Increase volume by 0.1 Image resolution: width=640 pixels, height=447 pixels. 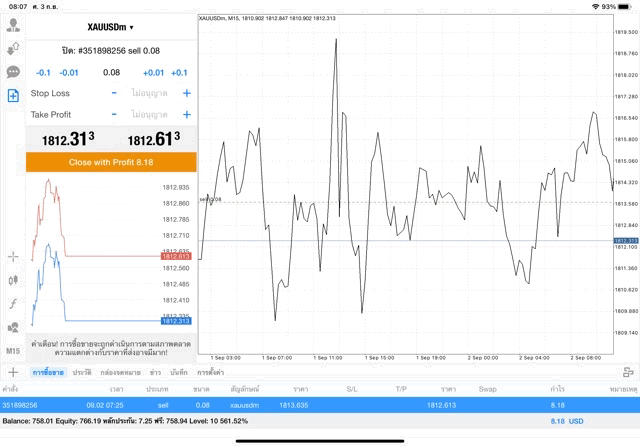click(x=179, y=73)
